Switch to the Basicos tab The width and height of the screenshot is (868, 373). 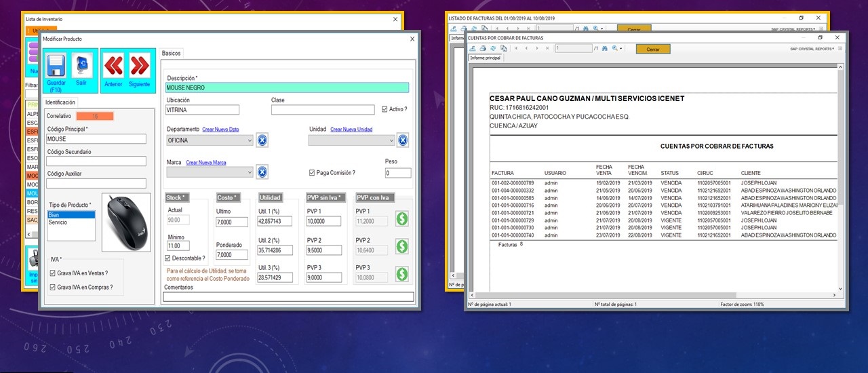point(172,53)
